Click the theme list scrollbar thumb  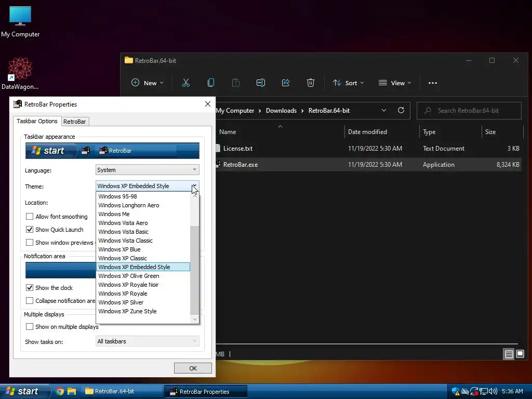coord(194,270)
